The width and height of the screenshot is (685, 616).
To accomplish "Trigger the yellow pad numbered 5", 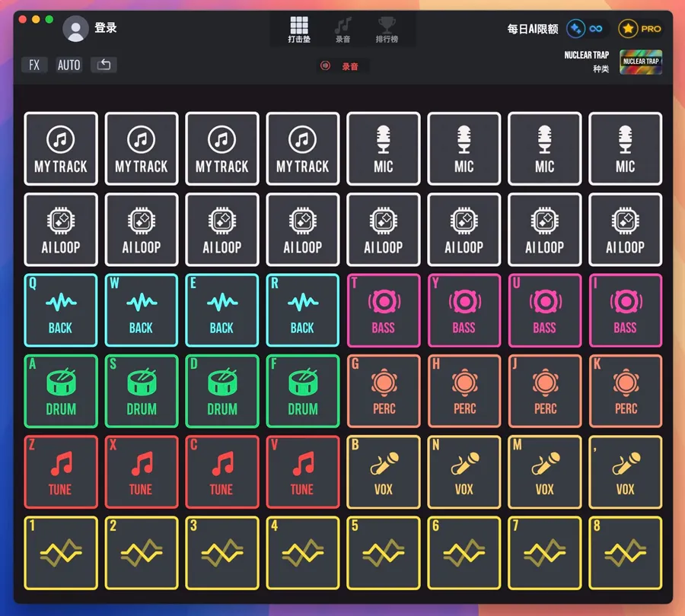I will click(x=383, y=552).
